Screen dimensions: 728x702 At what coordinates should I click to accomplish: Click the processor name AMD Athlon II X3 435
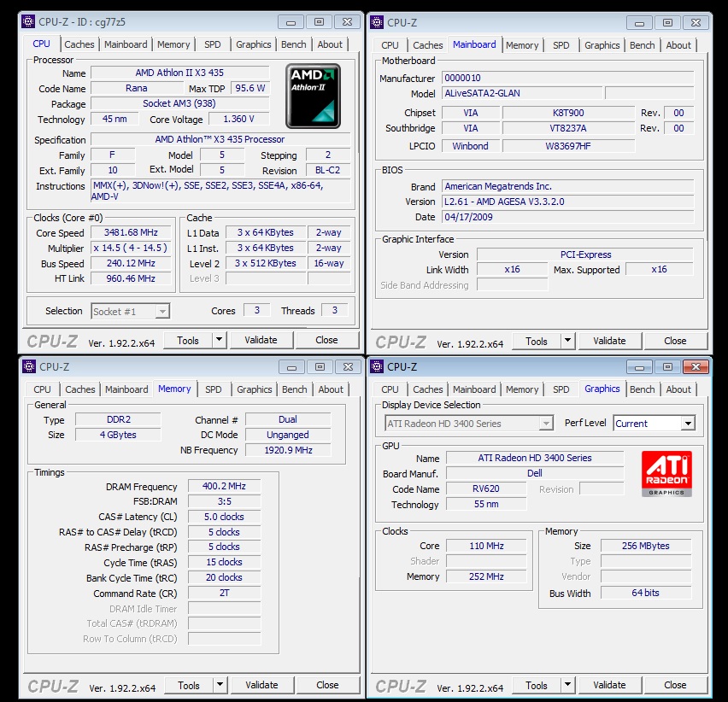179,73
